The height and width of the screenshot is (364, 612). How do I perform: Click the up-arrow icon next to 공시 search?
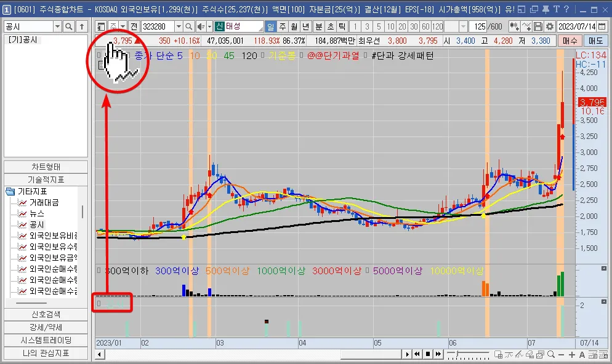[81, 26]
